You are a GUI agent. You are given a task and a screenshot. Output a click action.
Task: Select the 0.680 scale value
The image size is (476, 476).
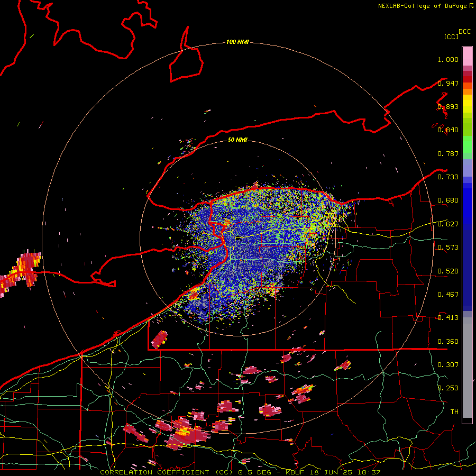[x=448, y=200]
